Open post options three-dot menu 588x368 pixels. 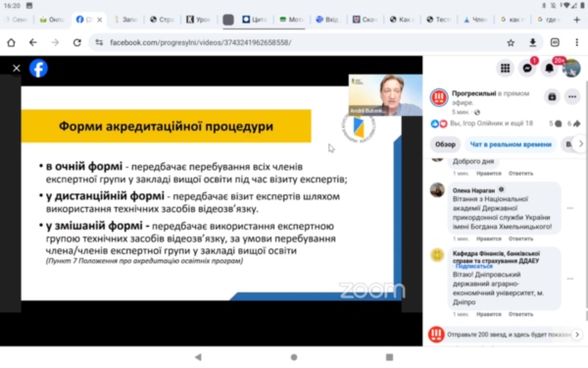click(x=572, y=97)
